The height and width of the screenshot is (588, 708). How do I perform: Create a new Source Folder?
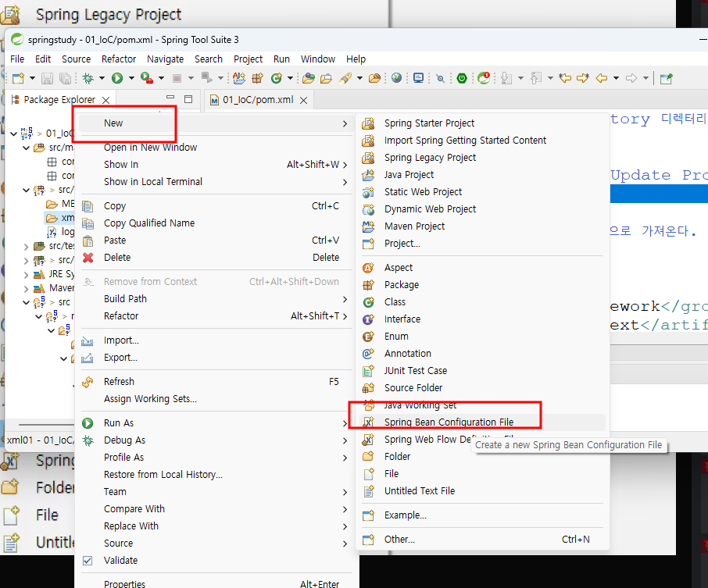481,387
